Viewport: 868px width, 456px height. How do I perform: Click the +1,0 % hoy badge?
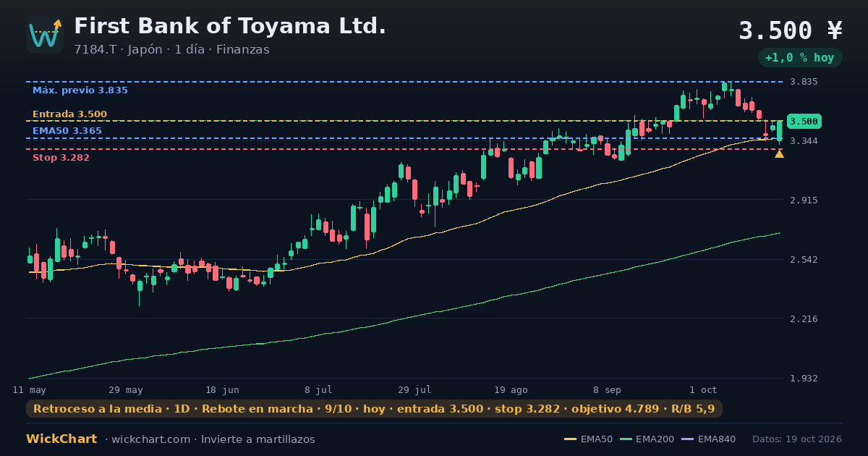pos(799,58)
